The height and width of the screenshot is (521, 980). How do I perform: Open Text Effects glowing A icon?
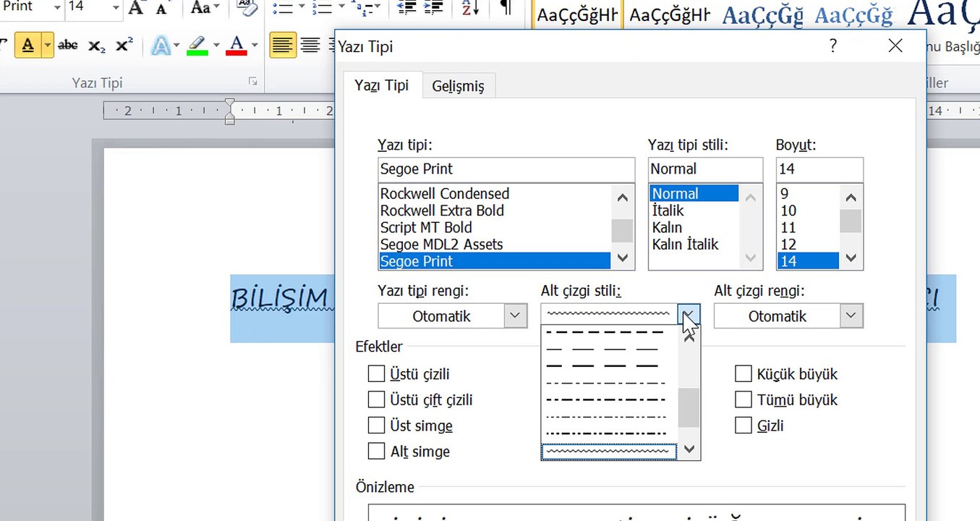(x=161, y=46)
